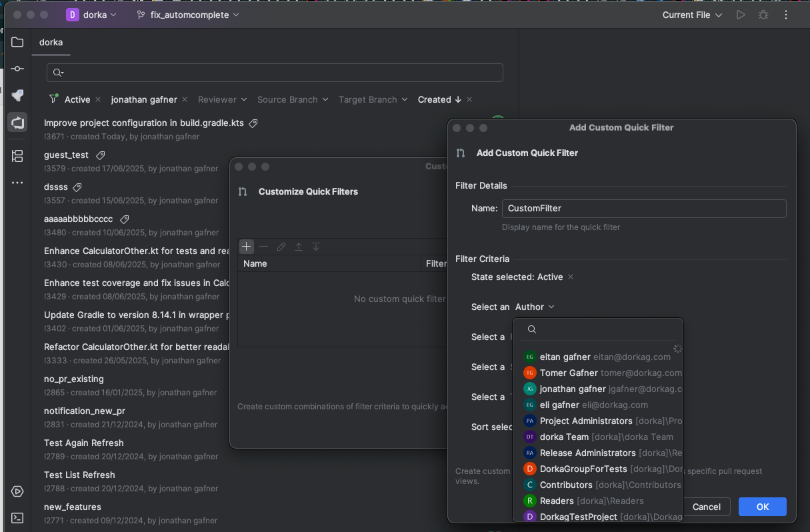Open the Author dropdown in Filter Criteria

[535, 307]
